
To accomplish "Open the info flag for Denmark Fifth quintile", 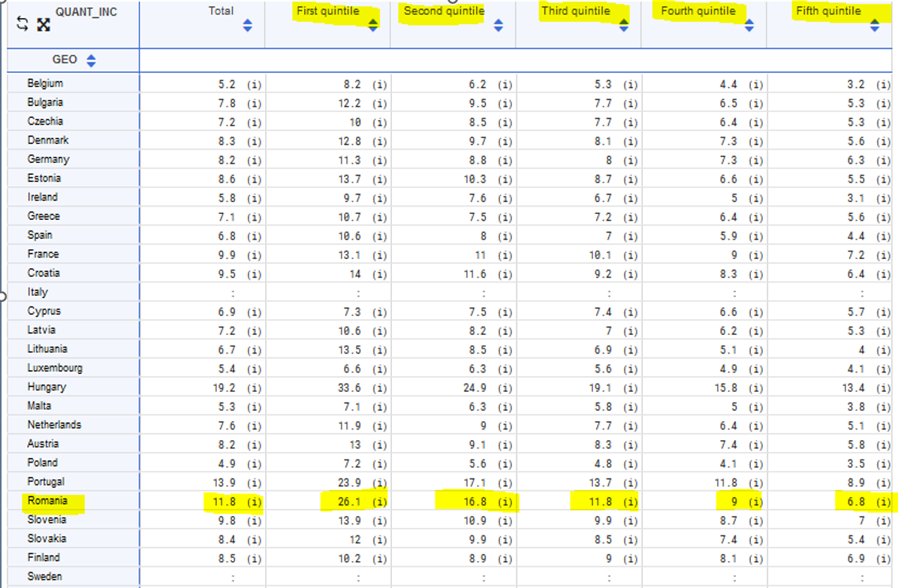I will tap(883, 141).
